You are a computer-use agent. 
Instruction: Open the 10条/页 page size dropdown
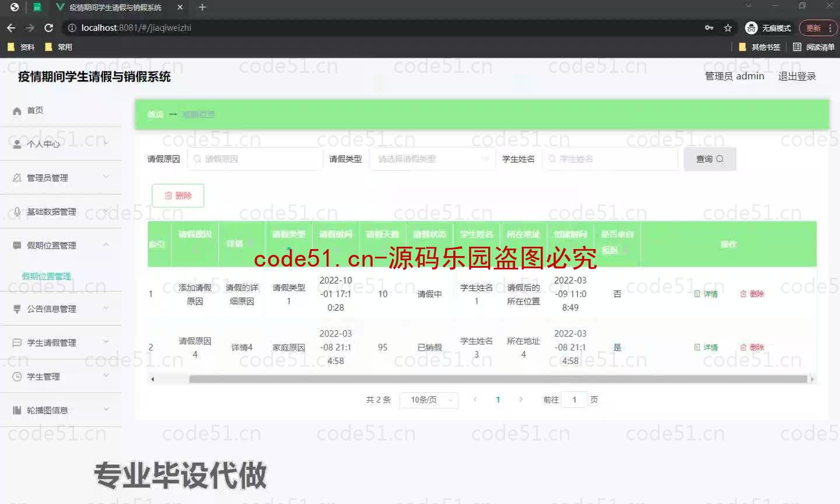pyautogui.click(x=429, y=400)
